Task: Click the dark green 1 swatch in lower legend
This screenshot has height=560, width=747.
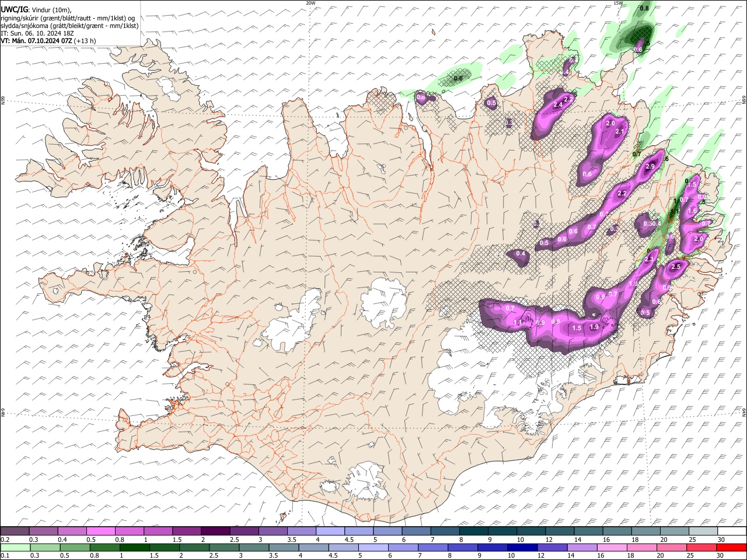Action: point(135,548)
